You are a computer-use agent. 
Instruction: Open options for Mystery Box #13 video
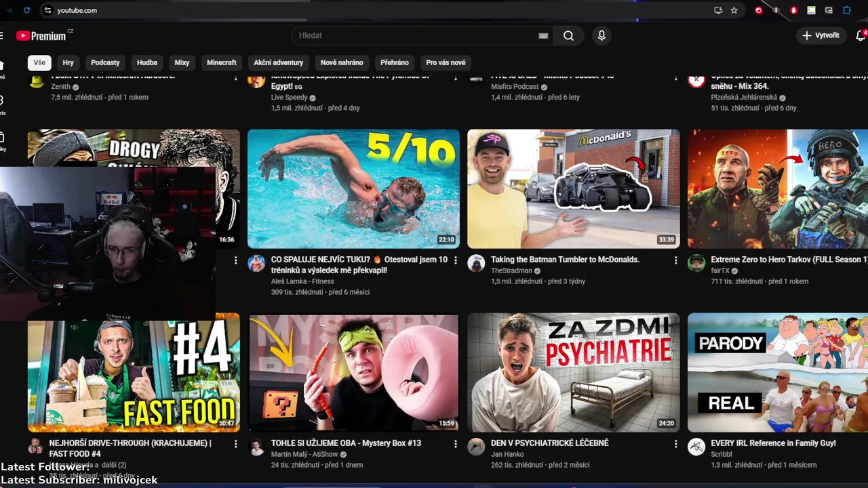coord(456,444)
